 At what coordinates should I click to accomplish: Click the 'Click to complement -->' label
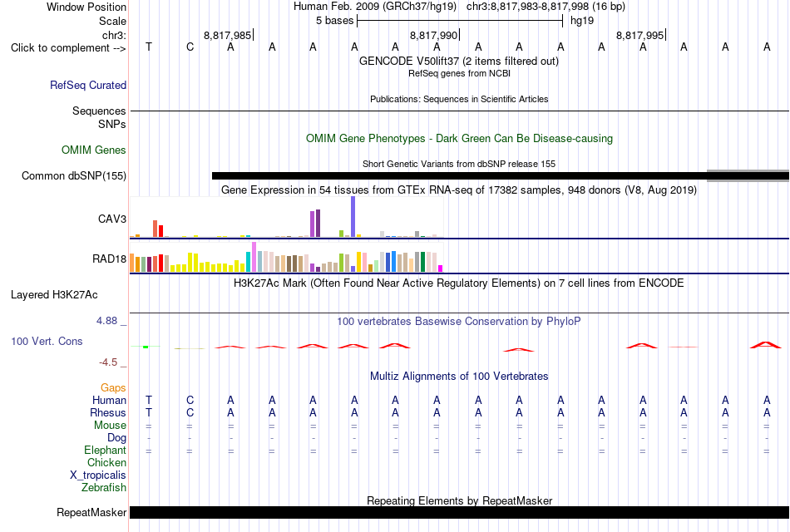pyautogui.click(x=68, y=48)
